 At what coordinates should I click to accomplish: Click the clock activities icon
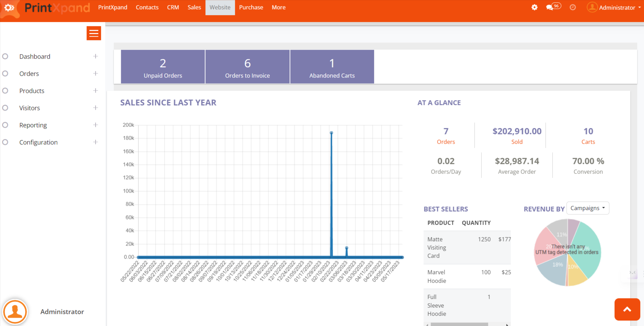tap(573, 7)
